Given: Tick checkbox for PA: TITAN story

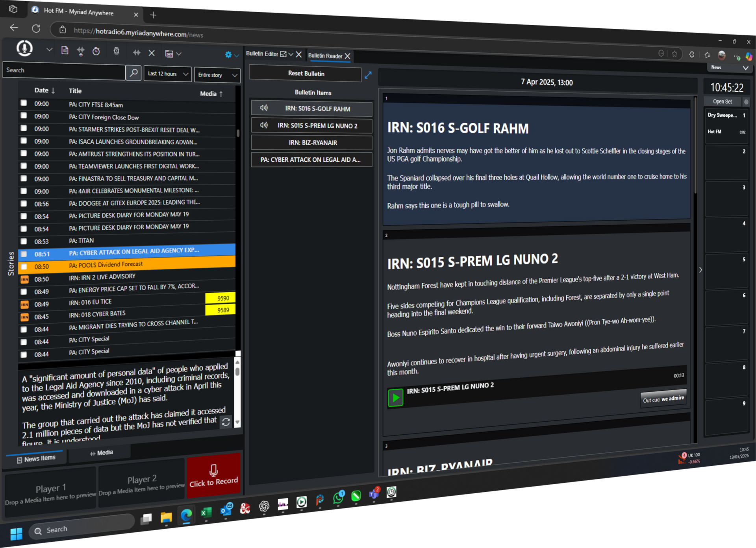Looking at the screenshot, I should 24,241.
